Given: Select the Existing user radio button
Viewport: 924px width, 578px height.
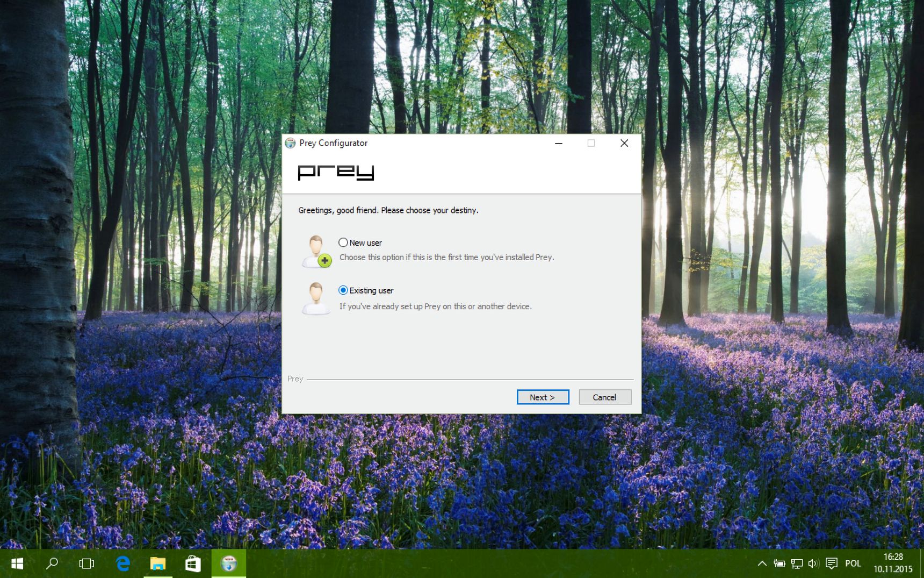Looking at the screenshot, I should 343,290.
